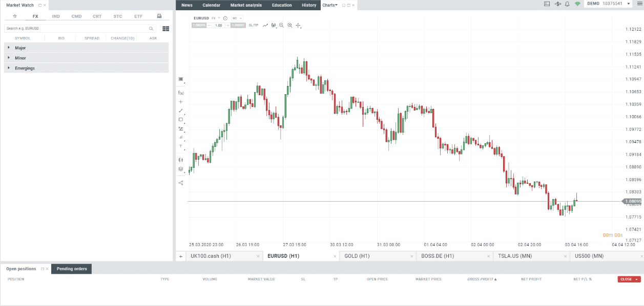This screenshot has width=644, height=306.
Task: Open the layers objects icon in the drawing sidebar
Action: coord(180,169)
